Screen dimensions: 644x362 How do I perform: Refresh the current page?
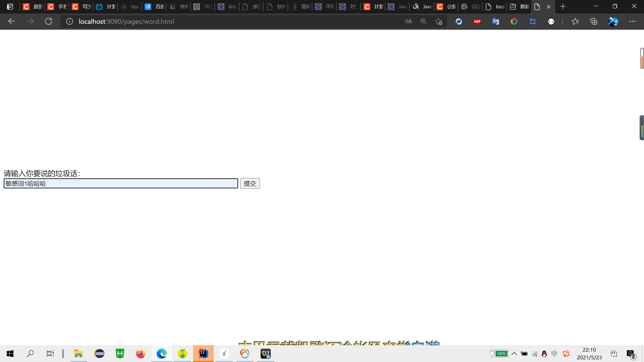click(x=49, y=21)
